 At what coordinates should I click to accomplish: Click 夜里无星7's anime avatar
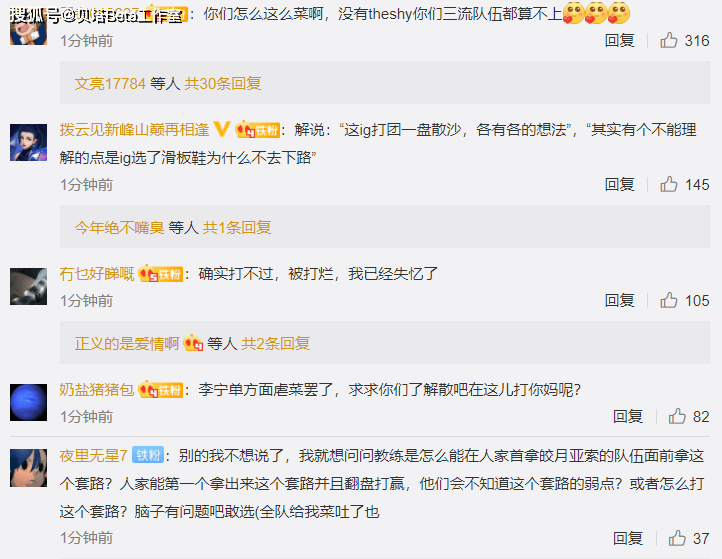pos(29,468)
